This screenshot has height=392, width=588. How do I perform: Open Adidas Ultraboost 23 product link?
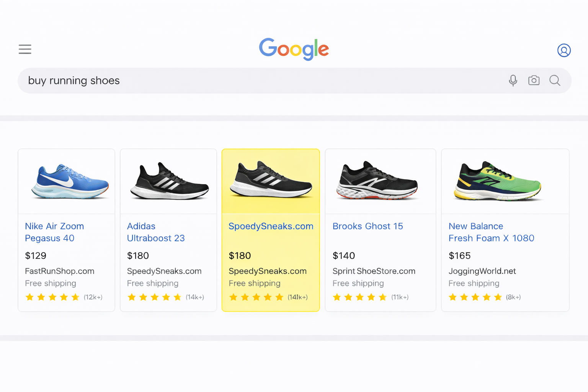point(156,232)
